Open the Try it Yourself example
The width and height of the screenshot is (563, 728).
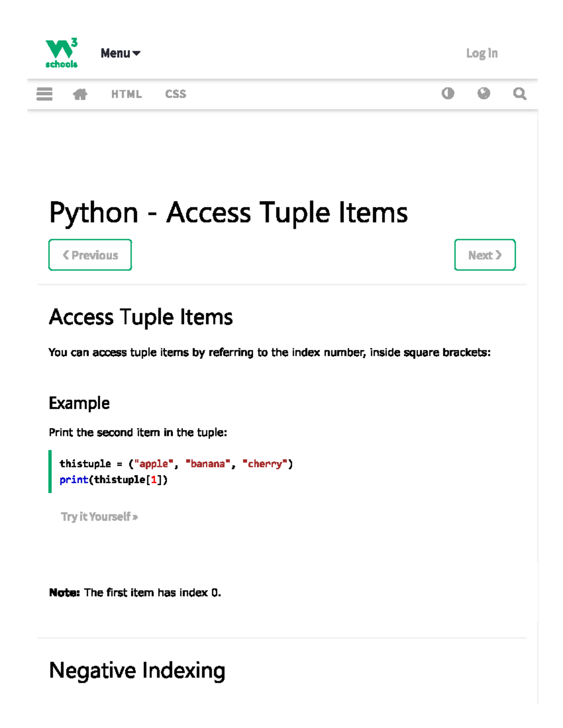[99, 516]
